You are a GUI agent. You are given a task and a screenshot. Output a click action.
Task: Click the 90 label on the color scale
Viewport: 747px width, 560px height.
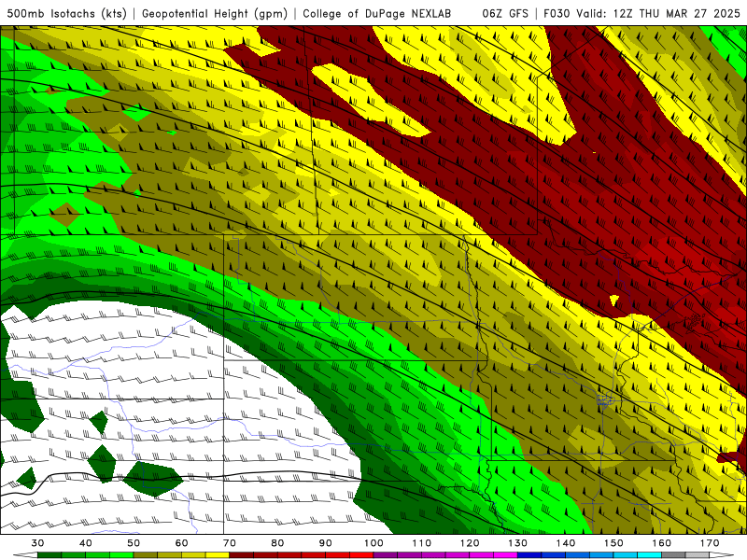pyautogui.click(x=325, y=543)
